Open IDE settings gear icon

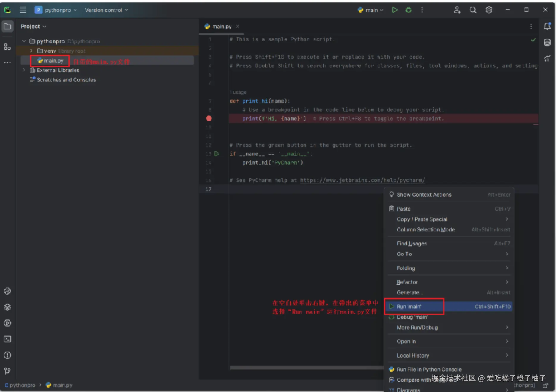(489, 10)
